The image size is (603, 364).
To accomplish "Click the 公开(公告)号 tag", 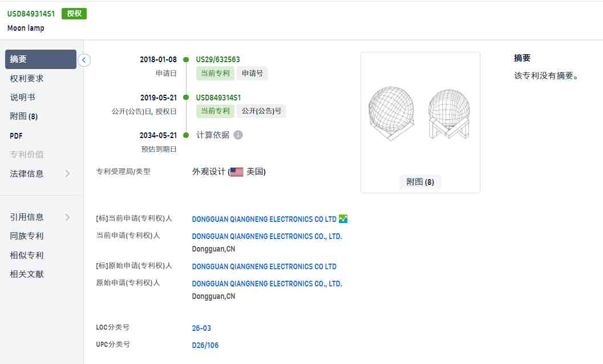I will tap(261, 111).
